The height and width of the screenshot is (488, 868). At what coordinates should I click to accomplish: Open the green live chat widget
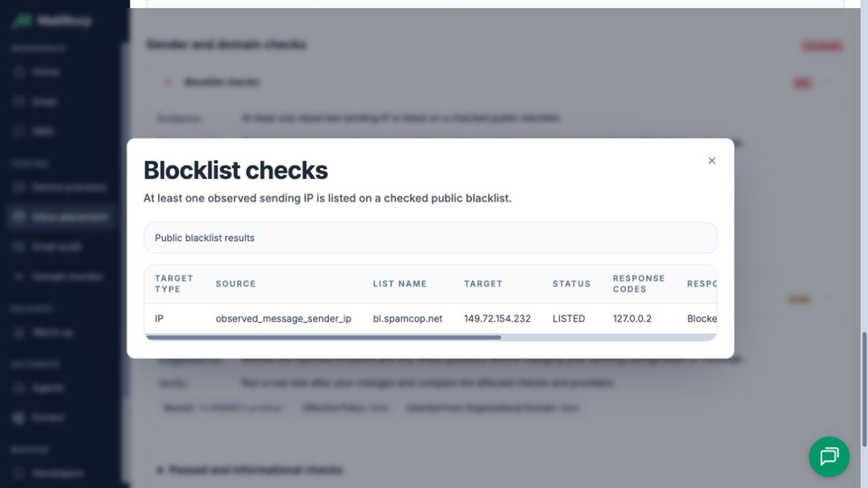(829, 456)
